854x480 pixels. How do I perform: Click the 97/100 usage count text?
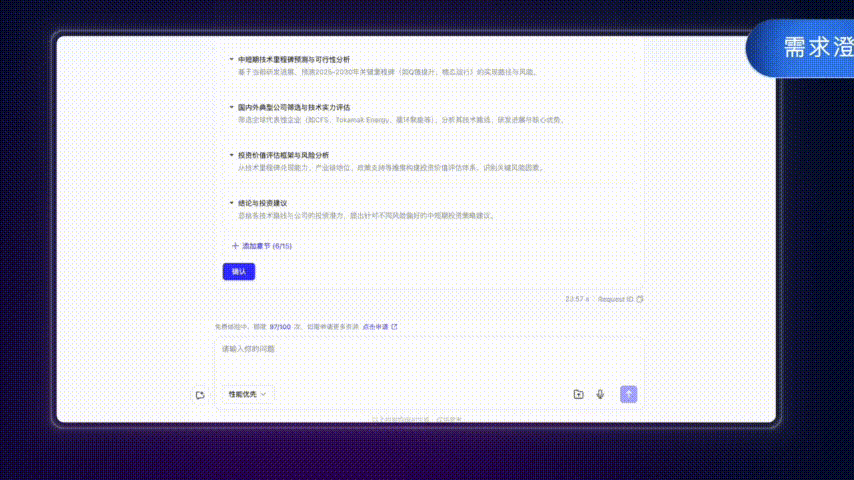tap(280, 327)
